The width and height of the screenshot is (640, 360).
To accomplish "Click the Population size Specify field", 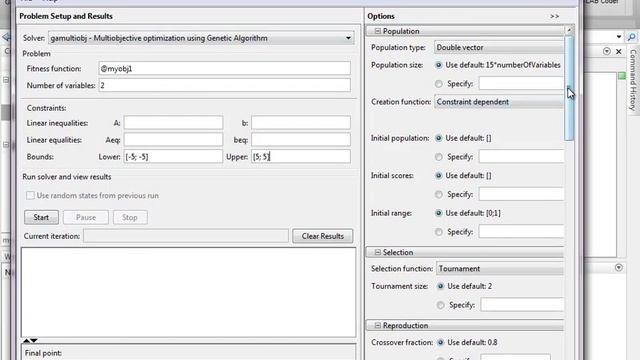I will pyautogui.click(x=522, y=84).
